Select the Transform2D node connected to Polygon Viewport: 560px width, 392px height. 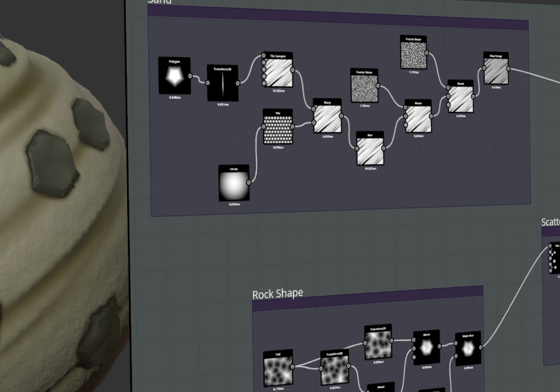click(x=222, y=83)
